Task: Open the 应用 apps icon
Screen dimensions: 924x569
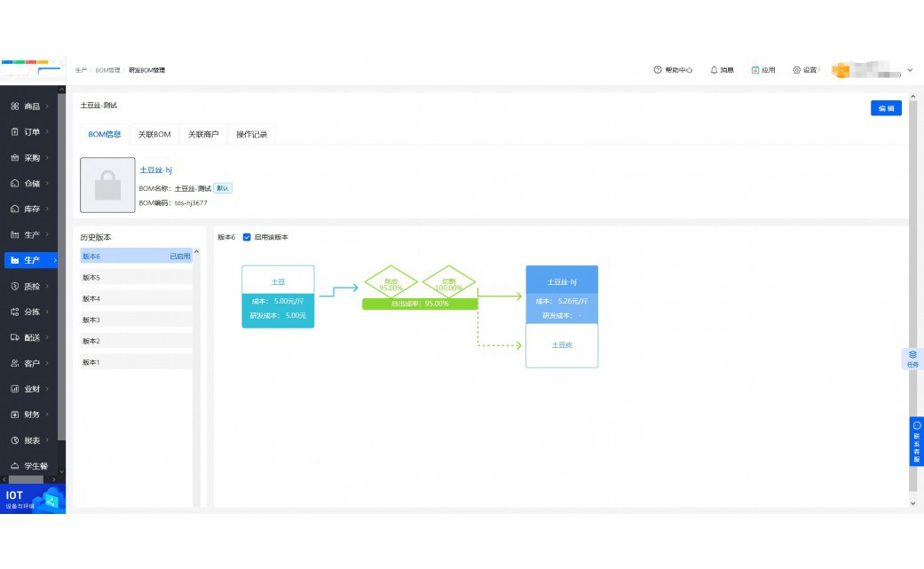Action: (x=755, y=70)
